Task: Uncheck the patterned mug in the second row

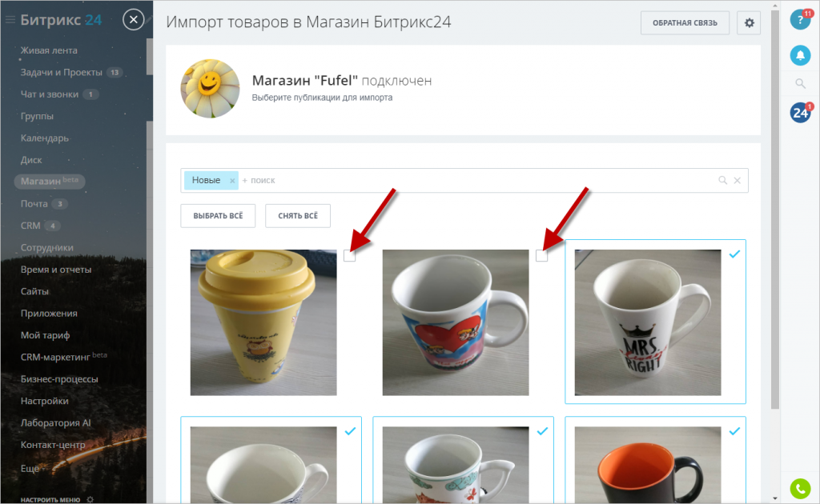Action: [x=542, y=431]
